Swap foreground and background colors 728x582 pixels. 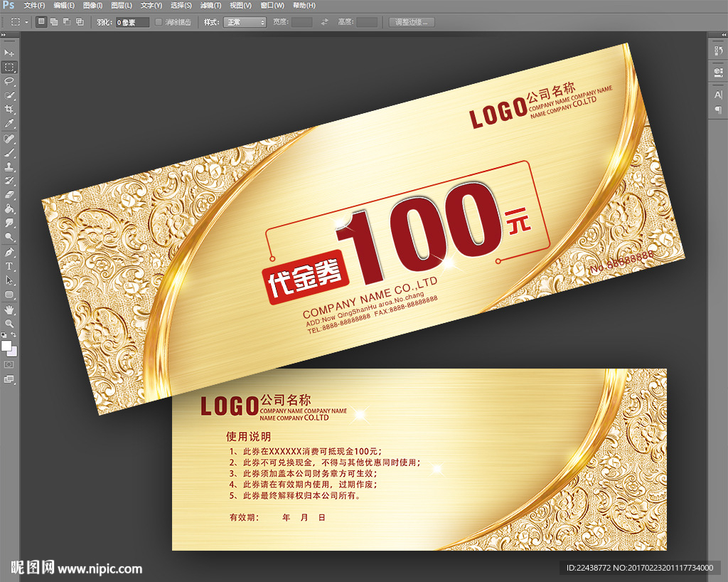click(x=14, y=334)
